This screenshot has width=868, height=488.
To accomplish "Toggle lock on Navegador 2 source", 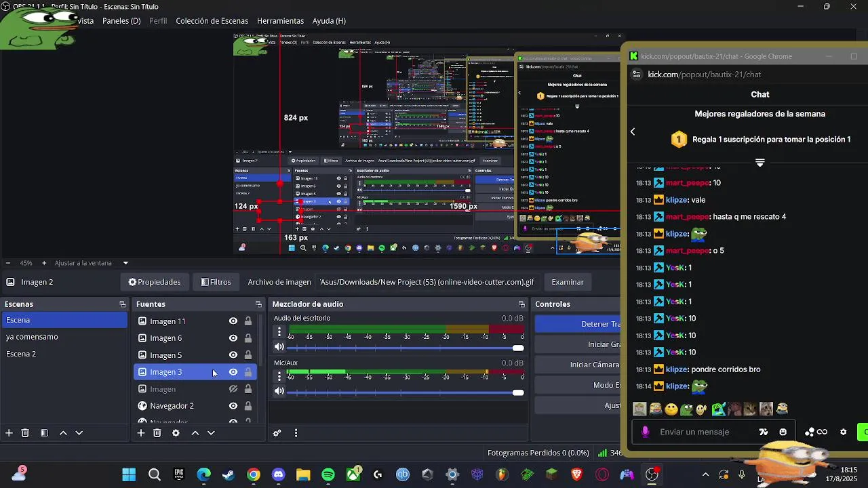I will pos(248,406).
